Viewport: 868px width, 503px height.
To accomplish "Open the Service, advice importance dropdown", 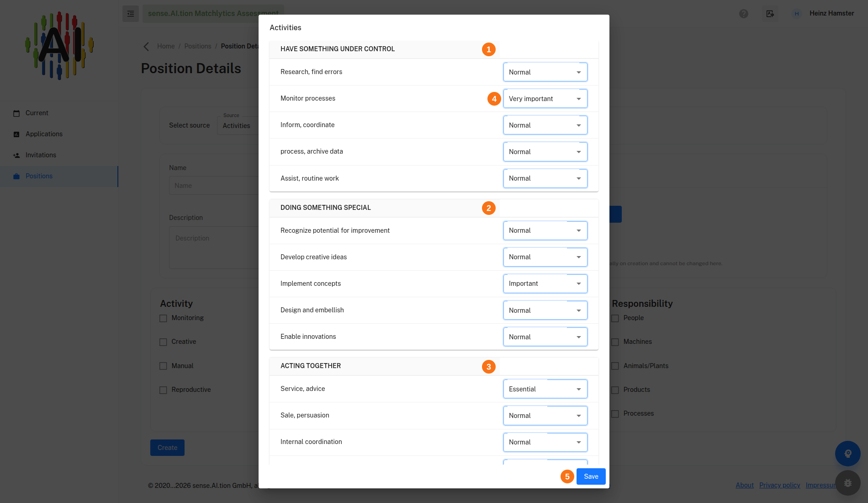I will 545,389.
